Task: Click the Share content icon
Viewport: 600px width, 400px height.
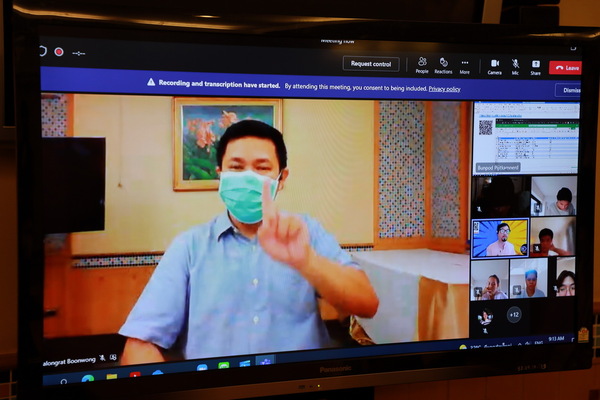Action: click(x=536, y=65)
